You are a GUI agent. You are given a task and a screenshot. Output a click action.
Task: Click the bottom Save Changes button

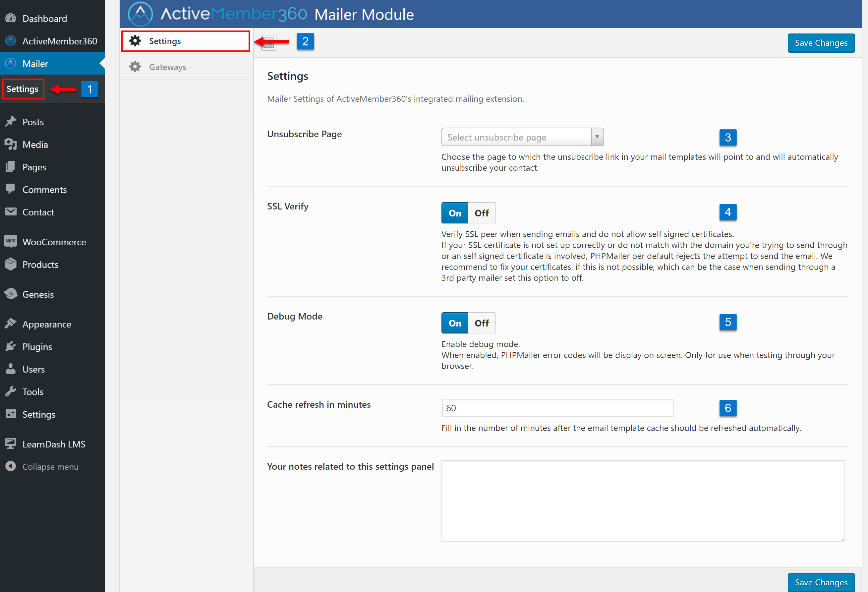pyautogui.click(x=821, y=582)
